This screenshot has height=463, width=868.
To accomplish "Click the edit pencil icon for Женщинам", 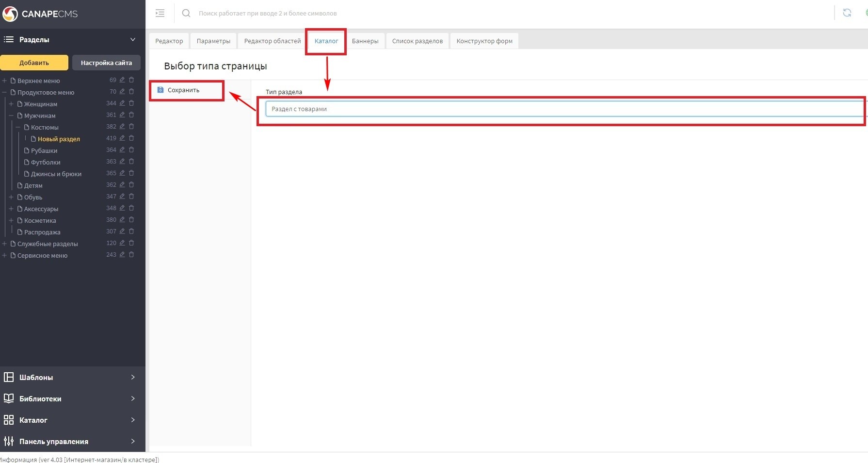I will [122, 103].
